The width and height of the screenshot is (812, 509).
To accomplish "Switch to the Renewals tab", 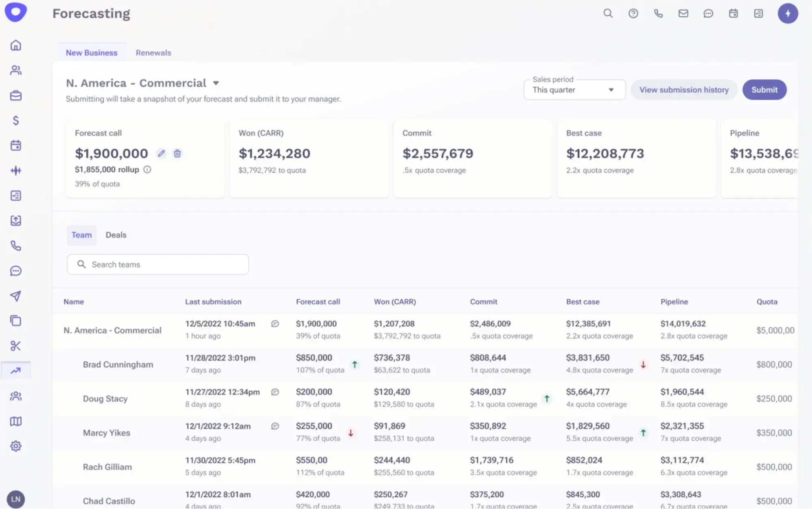I will coord(153,53).
